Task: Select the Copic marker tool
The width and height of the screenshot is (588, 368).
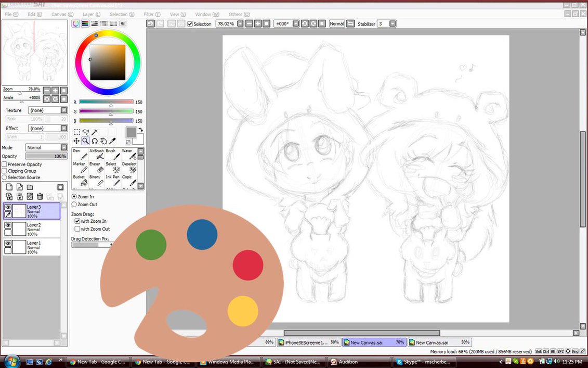Action: (129, 180)
